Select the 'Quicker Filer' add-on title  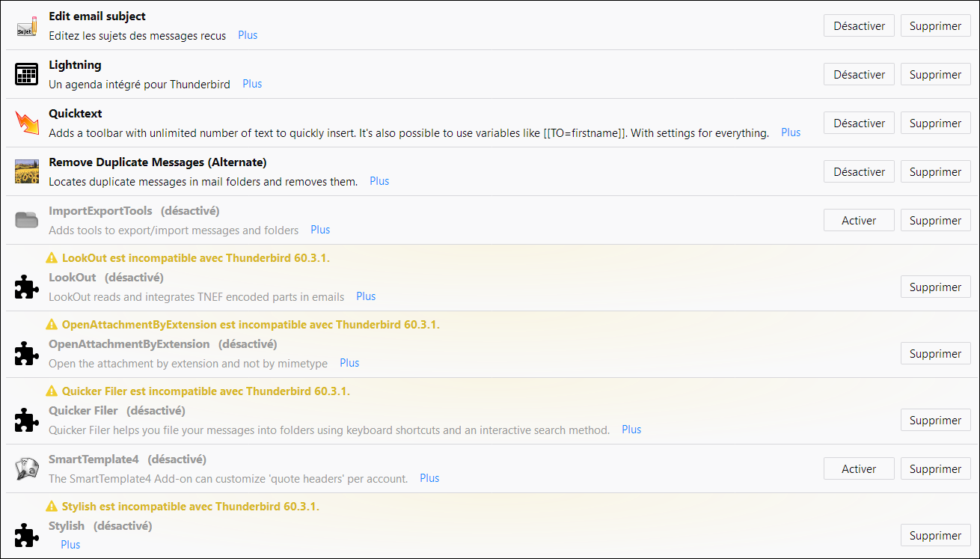[x=83, y=411]
